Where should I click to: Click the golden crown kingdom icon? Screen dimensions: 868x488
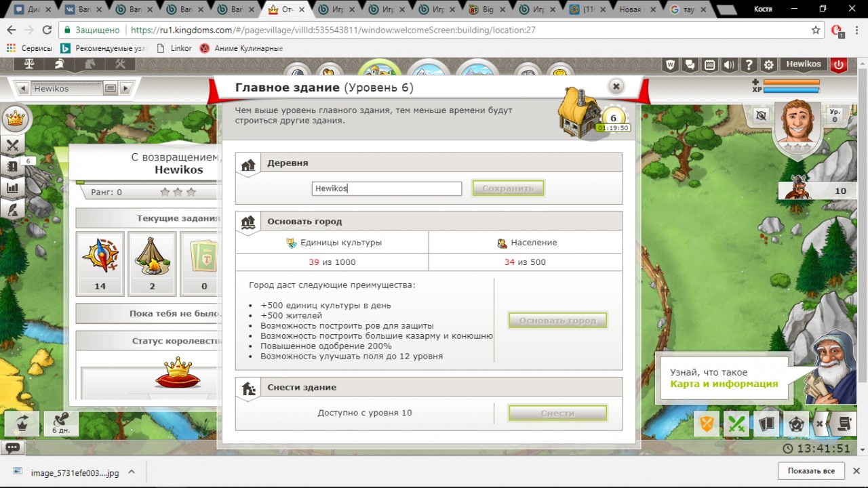[x=14, y=119]
